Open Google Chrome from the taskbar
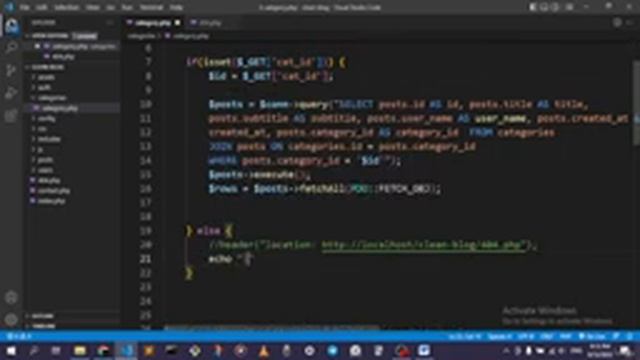This screenshot has height=360, width=640. (x=103, y=351)
